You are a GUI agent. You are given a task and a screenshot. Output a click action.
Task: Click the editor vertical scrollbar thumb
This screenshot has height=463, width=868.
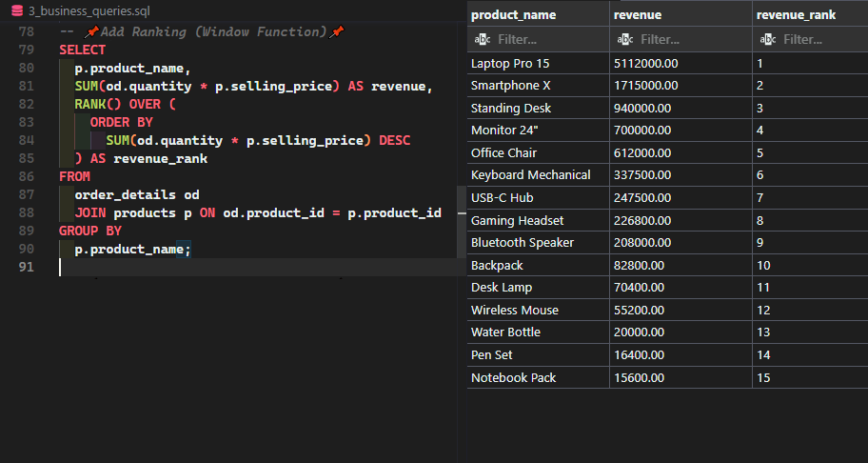click(462, 222)
